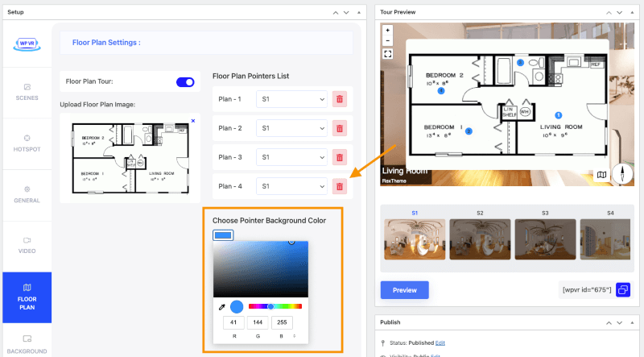Open the Plan - 1 scene dropdown
Image resolution: width=644 pixels, height=357 pixels.
291,99
